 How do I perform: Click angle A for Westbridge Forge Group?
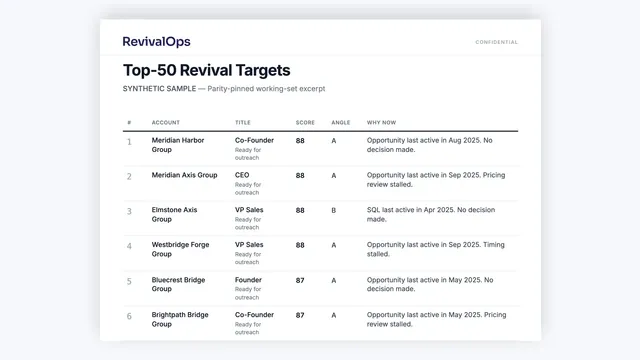point(333,245)
